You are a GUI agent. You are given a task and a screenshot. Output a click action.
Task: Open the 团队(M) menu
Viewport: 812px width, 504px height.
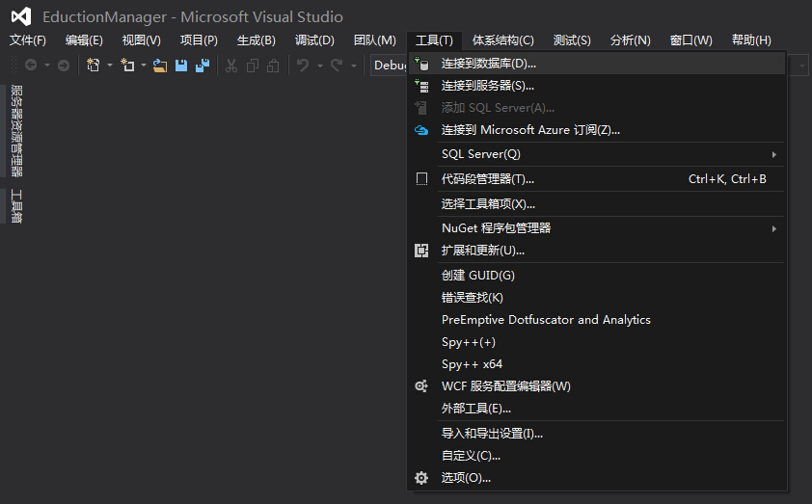coord(375,40)
